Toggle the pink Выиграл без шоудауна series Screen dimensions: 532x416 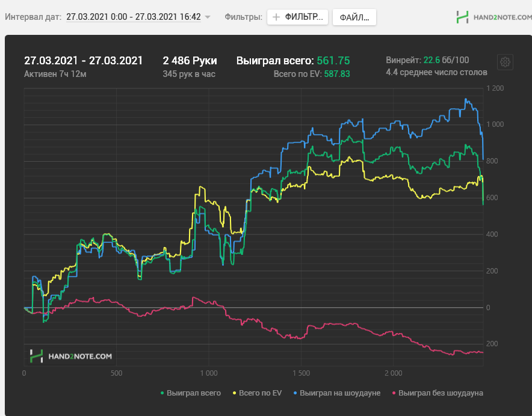(x=438, y=393)
